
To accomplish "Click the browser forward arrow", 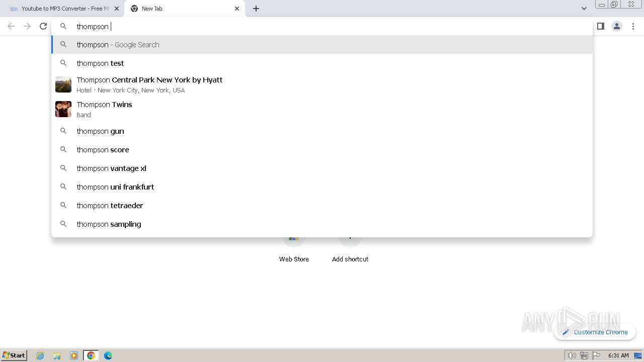I will tap(27, 26).
